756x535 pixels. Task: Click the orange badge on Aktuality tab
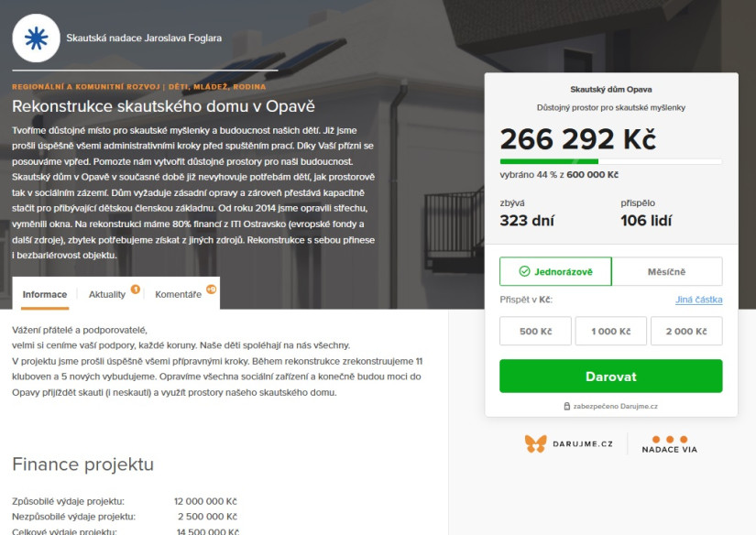coord(136,289)
